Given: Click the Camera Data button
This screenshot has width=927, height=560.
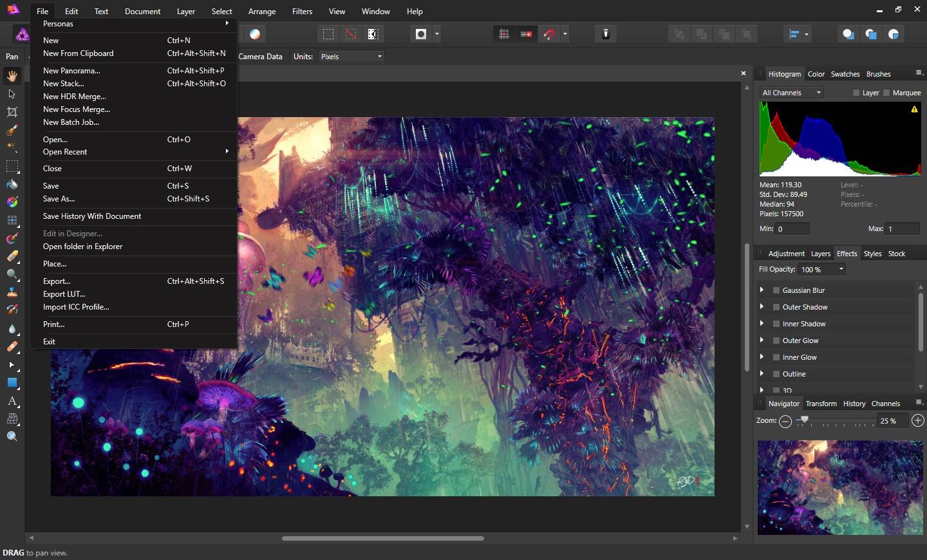Looking at the screenshot, I should [x=260, y=57].
